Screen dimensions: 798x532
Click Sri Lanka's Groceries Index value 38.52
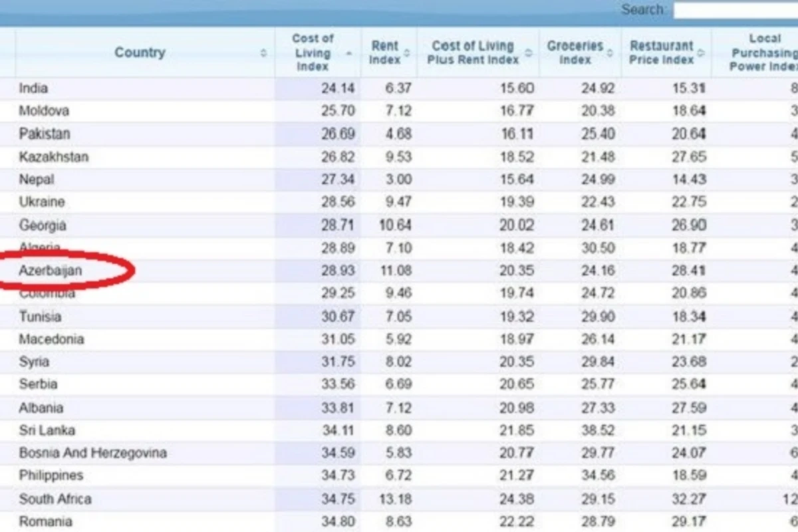coord(598,430)
